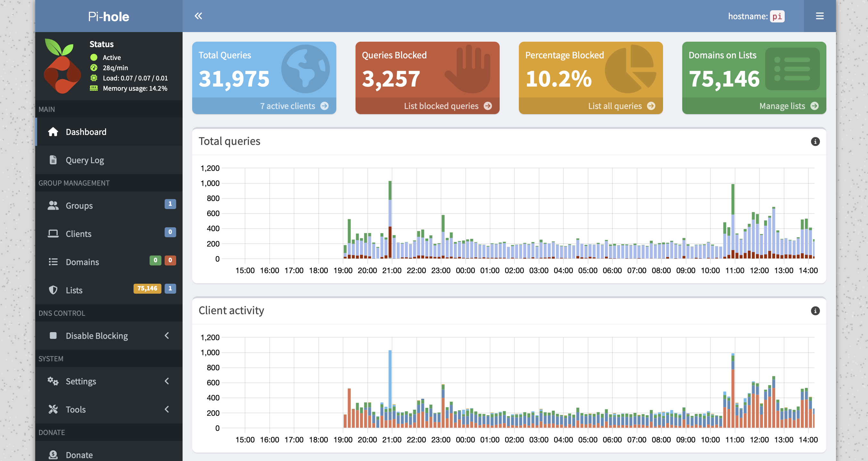Viewport: 868px width, 461px height.
Task: Select the Query Log document icon
Action: (53, 160)
